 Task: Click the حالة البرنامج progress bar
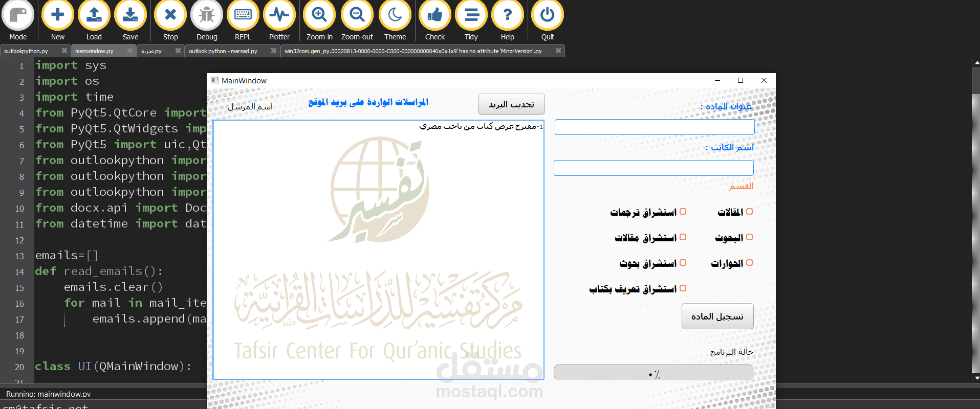pos(654,373)
